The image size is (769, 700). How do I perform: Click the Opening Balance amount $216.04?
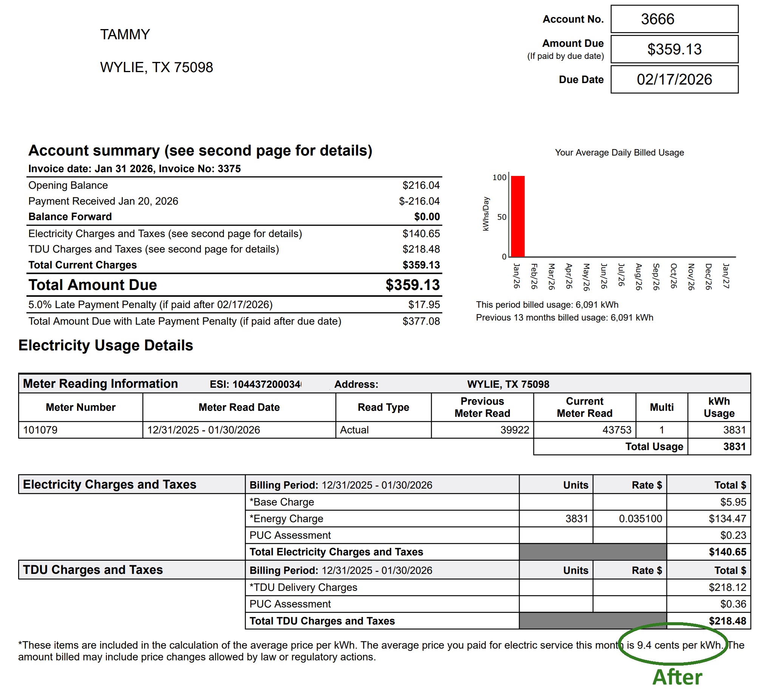(421, 185)
